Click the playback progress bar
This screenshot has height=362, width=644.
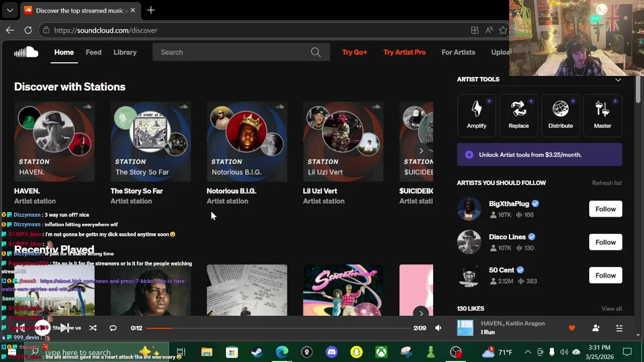click(x=278, y=328)
